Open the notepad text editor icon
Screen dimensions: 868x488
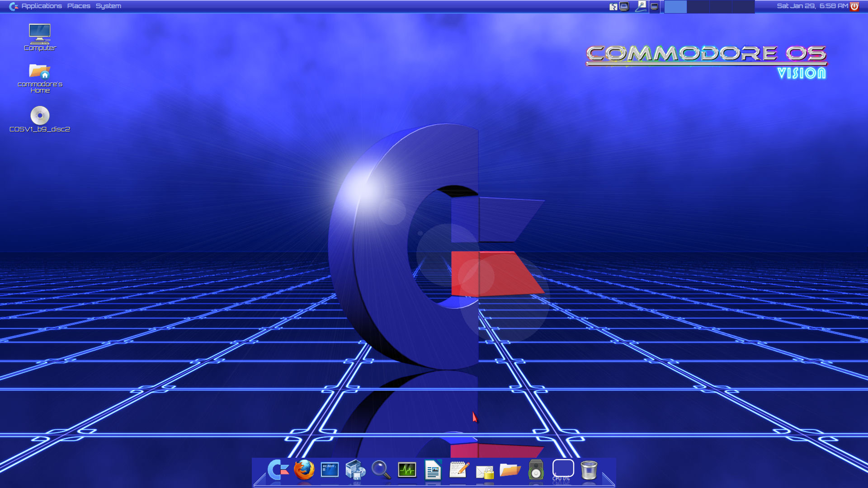459,470
